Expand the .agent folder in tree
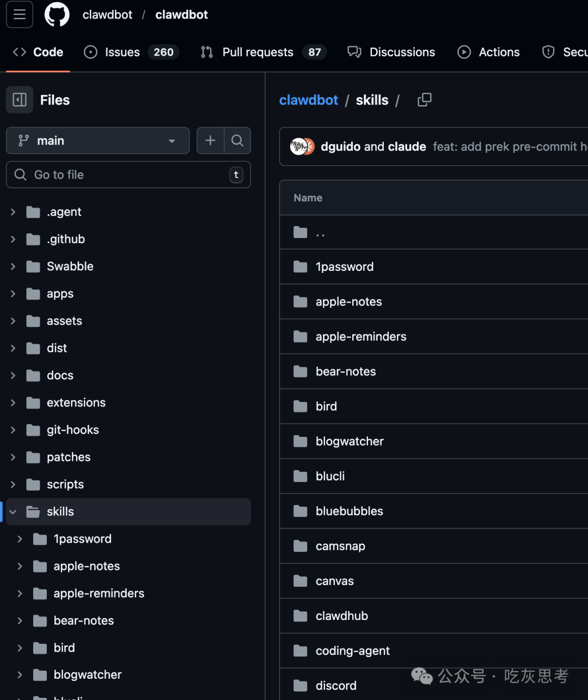 point(13,212)
